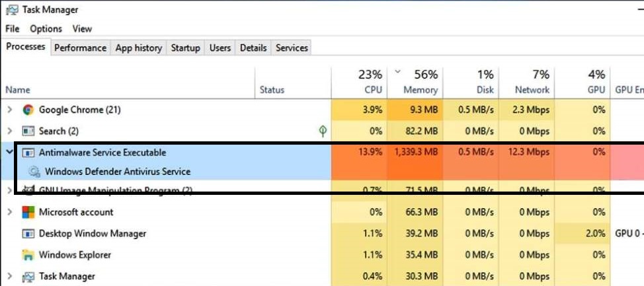The image size is (644, 286).
Task: Click the green leaf suspended status icon
Action: (x=323, y=131)
